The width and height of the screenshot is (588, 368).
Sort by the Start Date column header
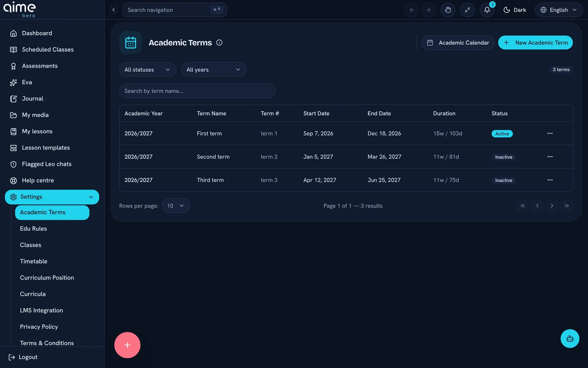(316, 113)
